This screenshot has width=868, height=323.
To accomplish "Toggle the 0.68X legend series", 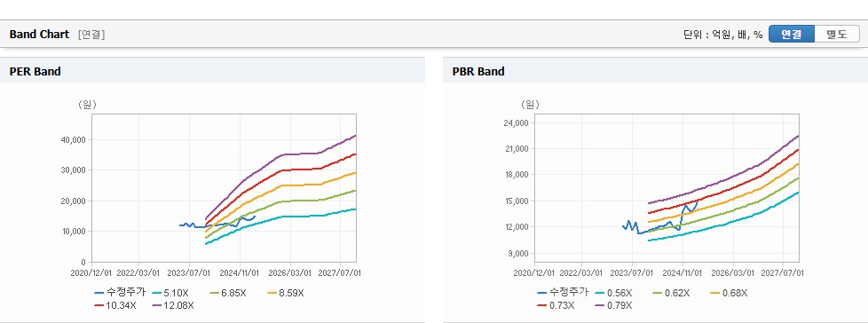I will pos(729,293).
